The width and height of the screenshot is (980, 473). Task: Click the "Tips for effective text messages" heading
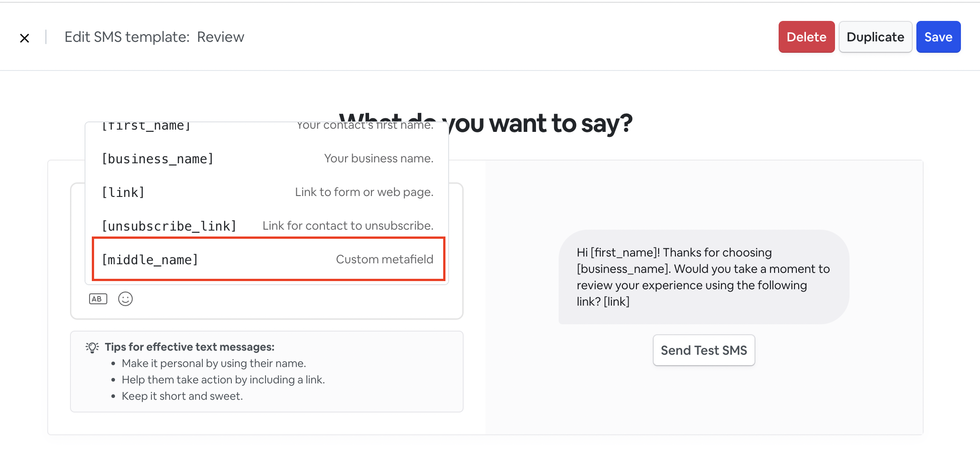click(x=190, y=347)
